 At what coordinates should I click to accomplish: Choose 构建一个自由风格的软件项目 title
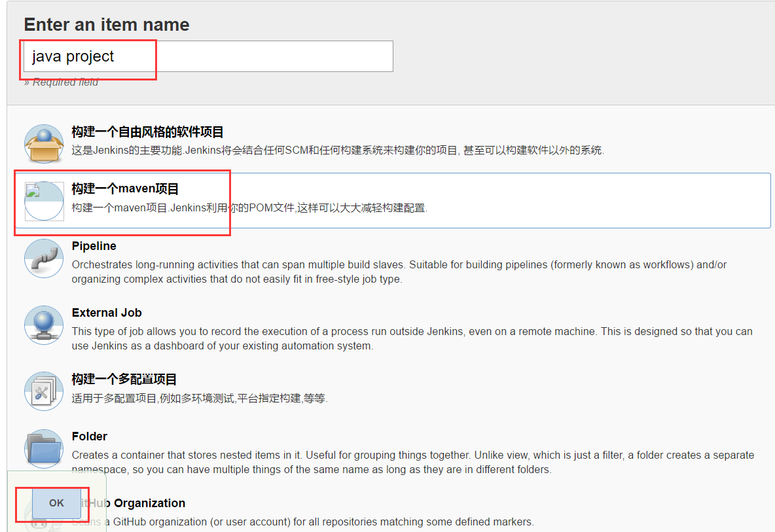[147, 132]
